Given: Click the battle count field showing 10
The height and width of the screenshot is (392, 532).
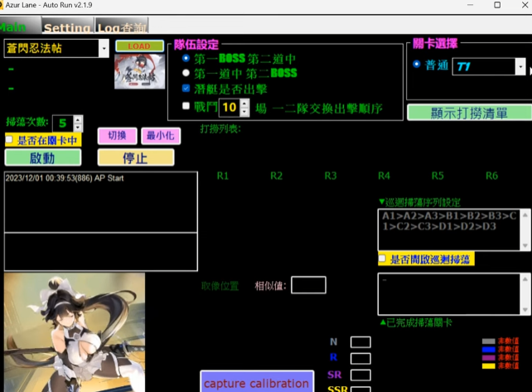Looking at the screenshot, I should point(230,108).
